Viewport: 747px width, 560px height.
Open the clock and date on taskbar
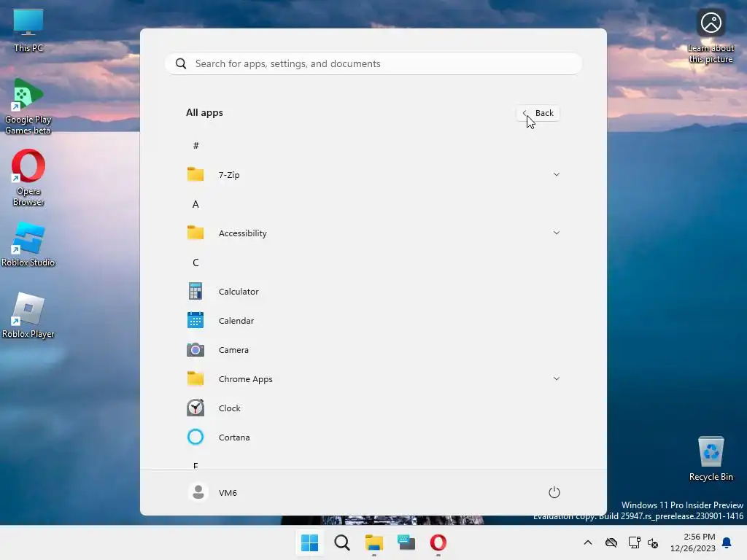tap(693, 542)
